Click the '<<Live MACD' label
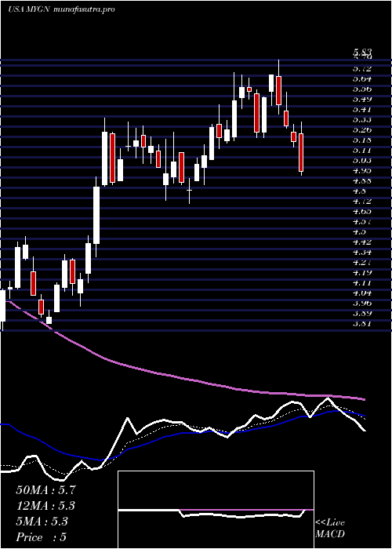 [330, 529]
